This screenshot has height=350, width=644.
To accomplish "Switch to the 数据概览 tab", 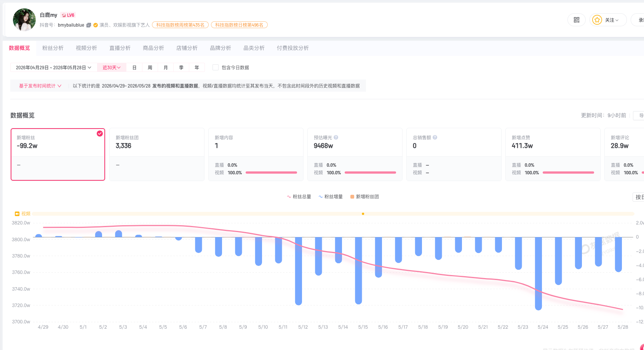I will click(x=19, y=48).
